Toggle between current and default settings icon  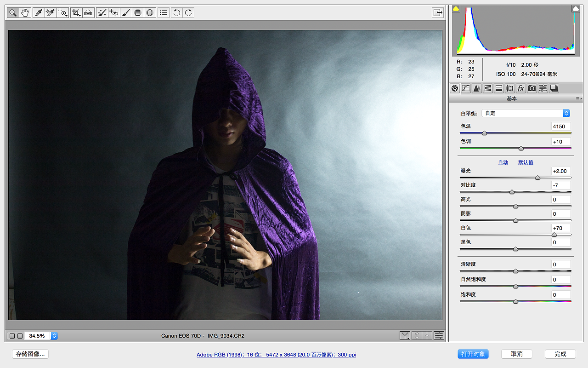point(439,336)
